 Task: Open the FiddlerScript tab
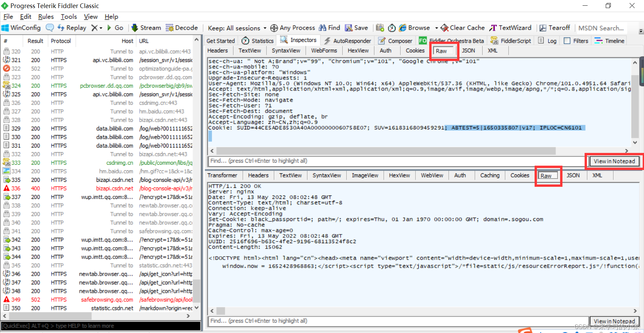tap(510, 41)
